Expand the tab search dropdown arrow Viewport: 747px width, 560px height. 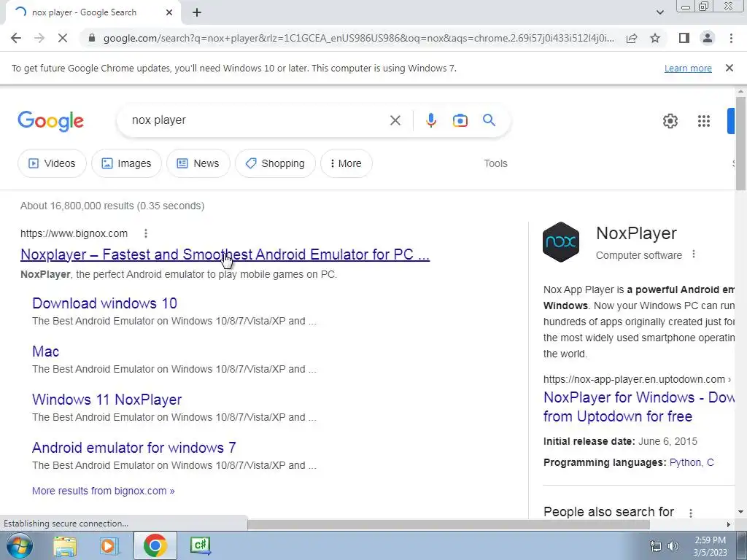[659, 12]
